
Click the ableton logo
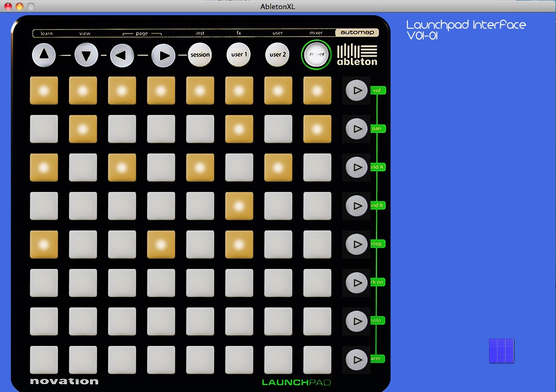[x=357, y=55]
